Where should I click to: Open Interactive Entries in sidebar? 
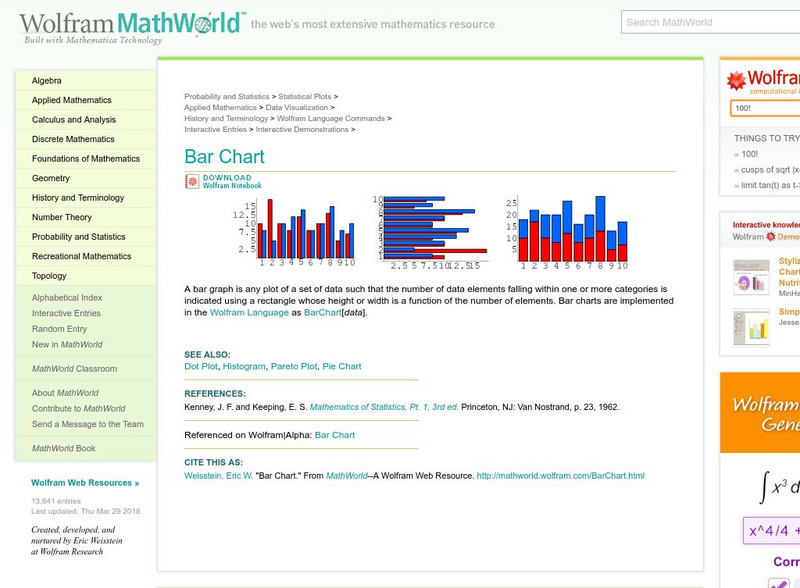(66, 313)
